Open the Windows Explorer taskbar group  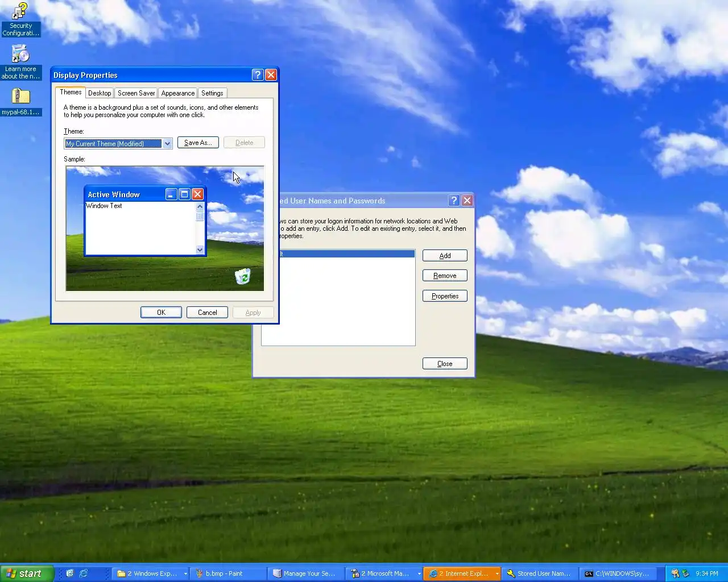tap(151, 573)
